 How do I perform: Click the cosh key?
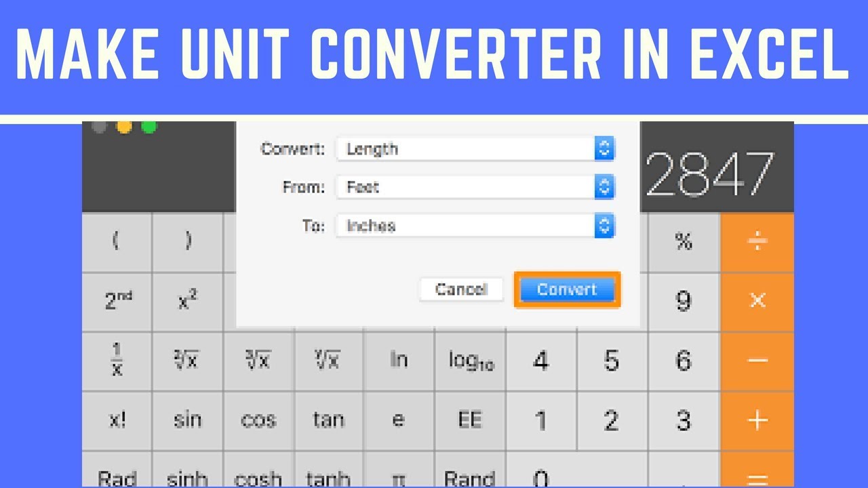(258, 470)
